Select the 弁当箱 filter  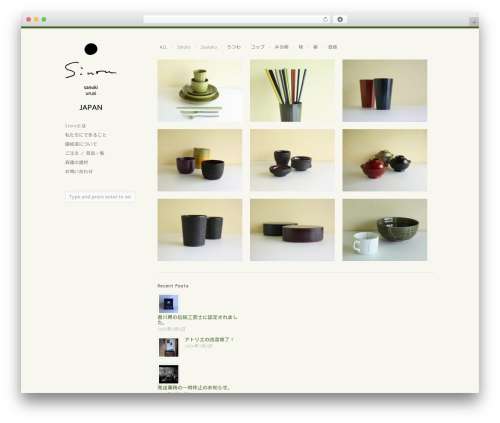[x=281, y=47]
